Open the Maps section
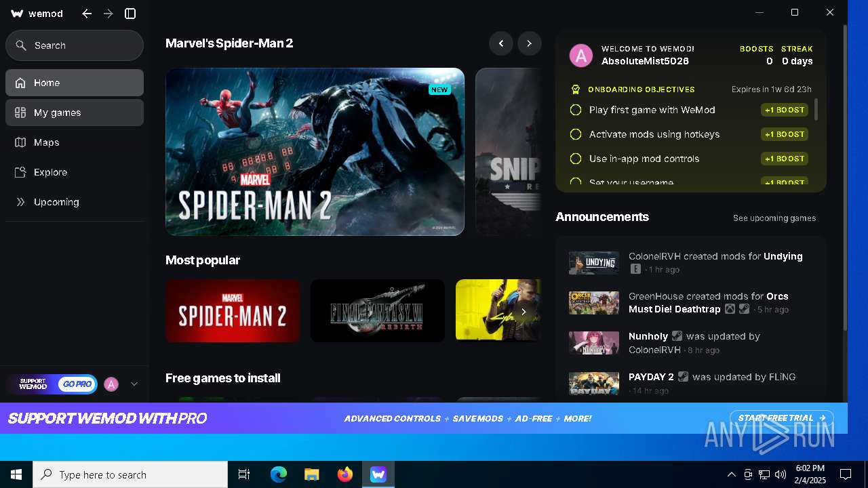 (x=75, y=142)
